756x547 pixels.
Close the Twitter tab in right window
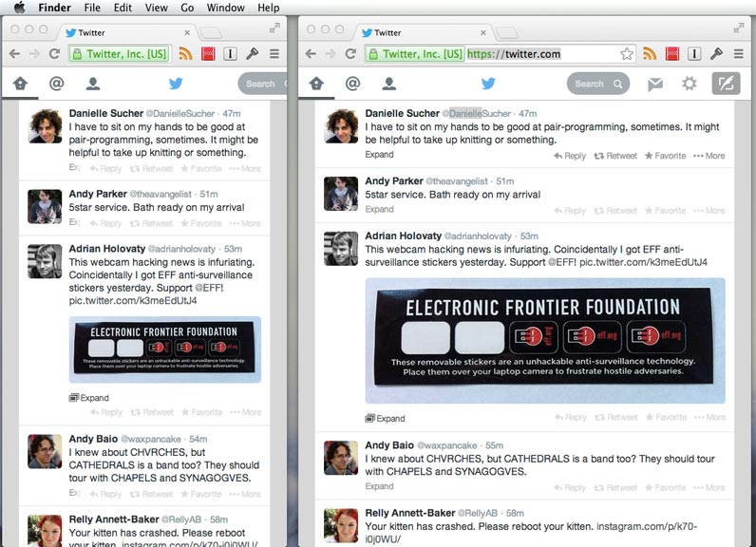pyautogui.click(x=483, y=33)
